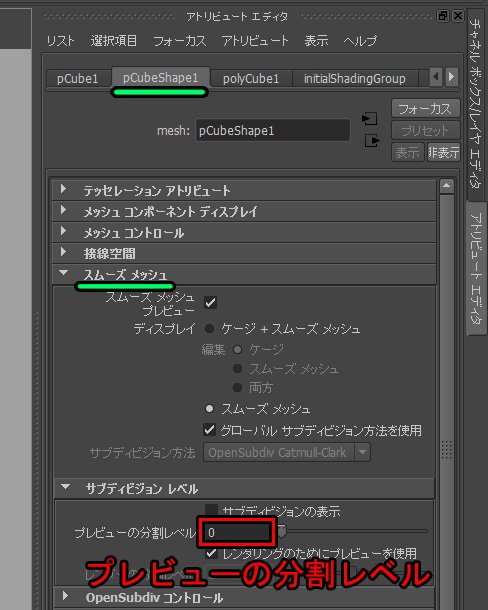Click scroll-up arrow of attribute list scrollbar
This screenshot has width=488, height=610.
point(447,186)
